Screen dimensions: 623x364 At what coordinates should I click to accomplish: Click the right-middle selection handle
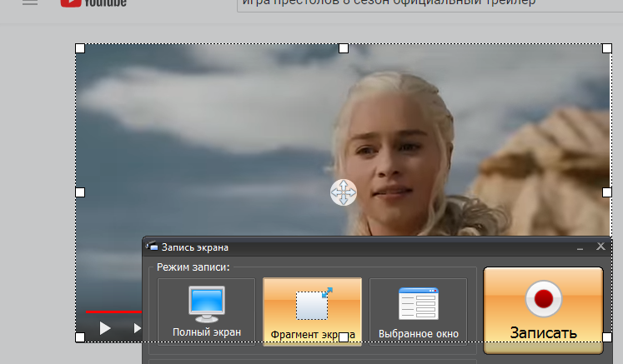tap(607, 192)
